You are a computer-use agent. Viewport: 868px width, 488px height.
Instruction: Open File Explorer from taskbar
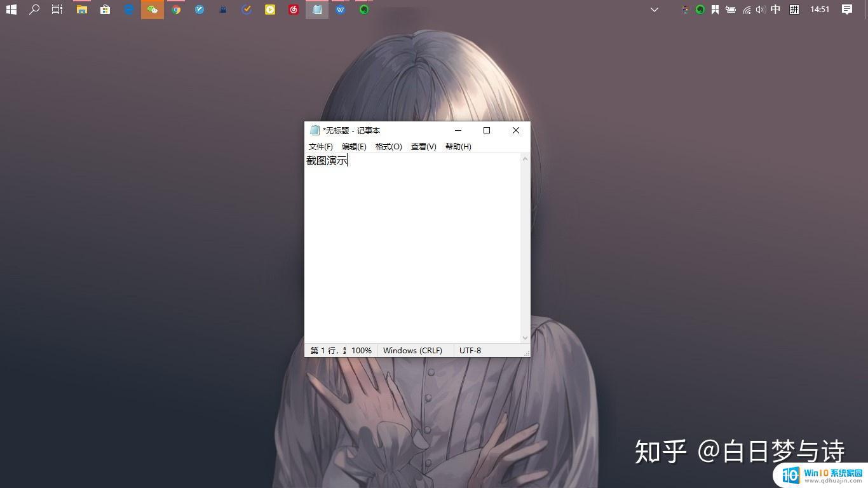pyautogui.click(x=82, y=10)
